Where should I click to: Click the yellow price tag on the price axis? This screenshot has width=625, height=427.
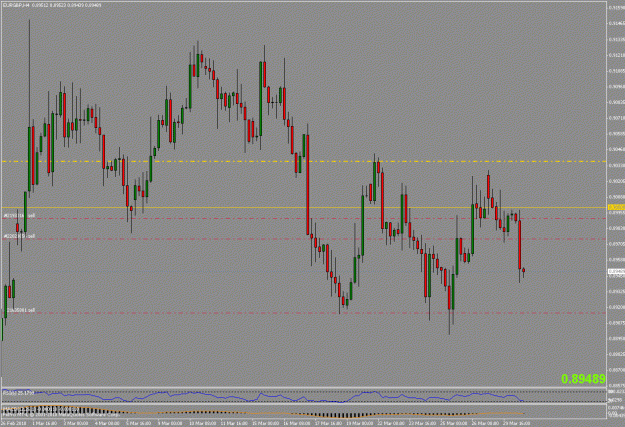click(616, 207)
